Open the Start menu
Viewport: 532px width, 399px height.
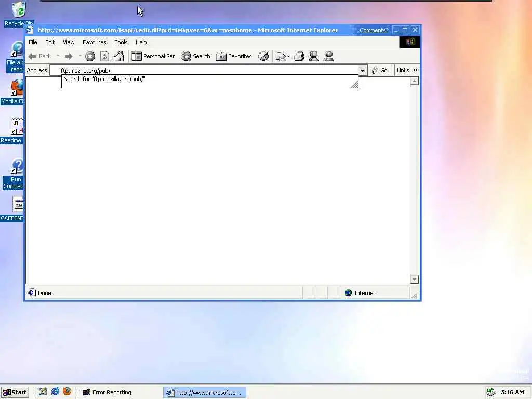(x=15, y=392)
